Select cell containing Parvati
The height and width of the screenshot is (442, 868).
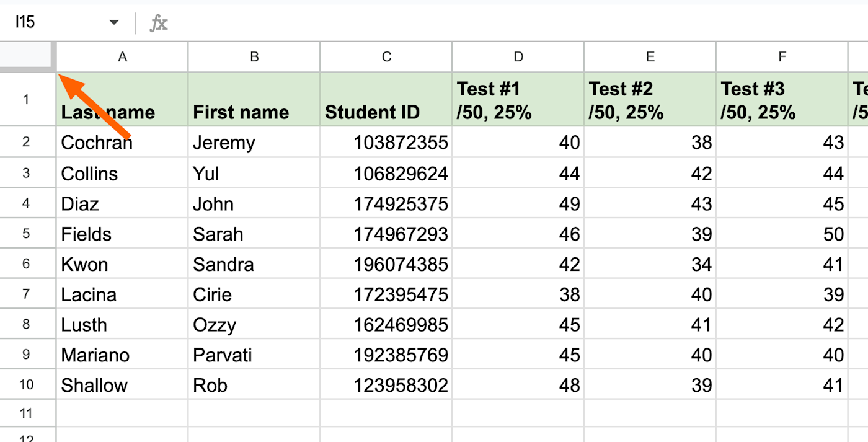tap(254, 355)
